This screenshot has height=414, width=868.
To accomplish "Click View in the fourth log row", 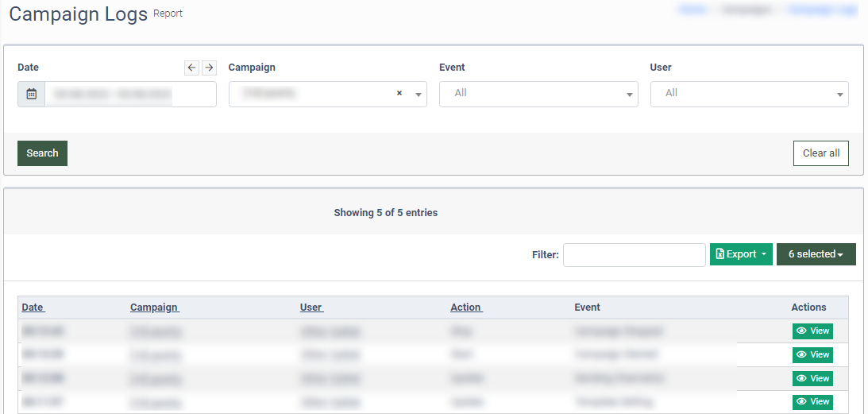I will pos(812,401).
